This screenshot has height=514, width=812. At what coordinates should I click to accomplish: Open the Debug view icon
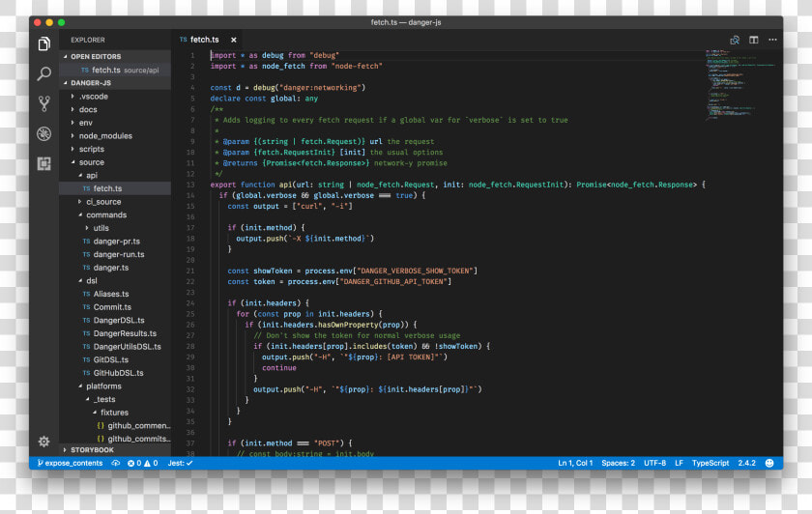pos(44,133)
